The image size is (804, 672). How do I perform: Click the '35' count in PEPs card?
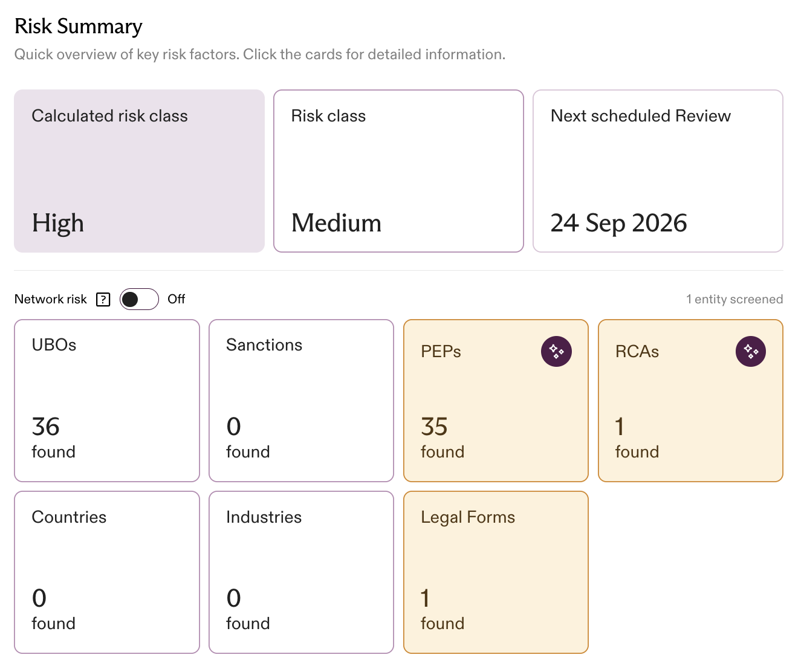pyautogui.click(x=434, y=427)
